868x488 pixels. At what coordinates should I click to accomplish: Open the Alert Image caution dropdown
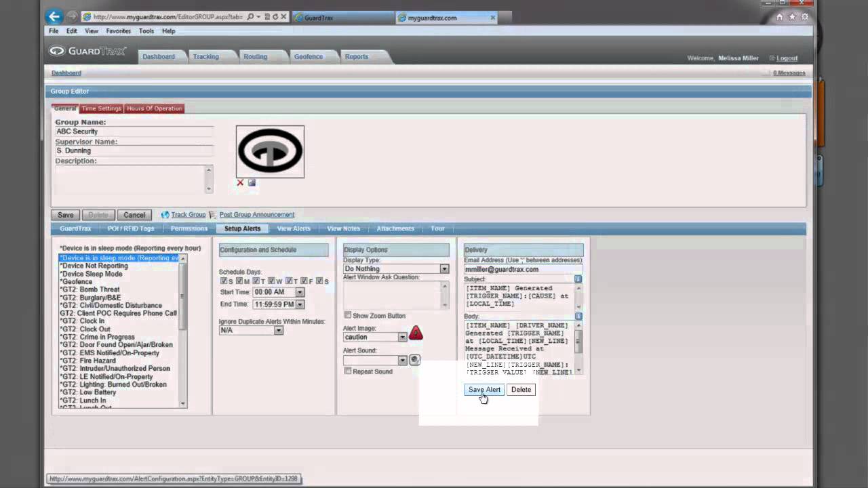[402, 337]
